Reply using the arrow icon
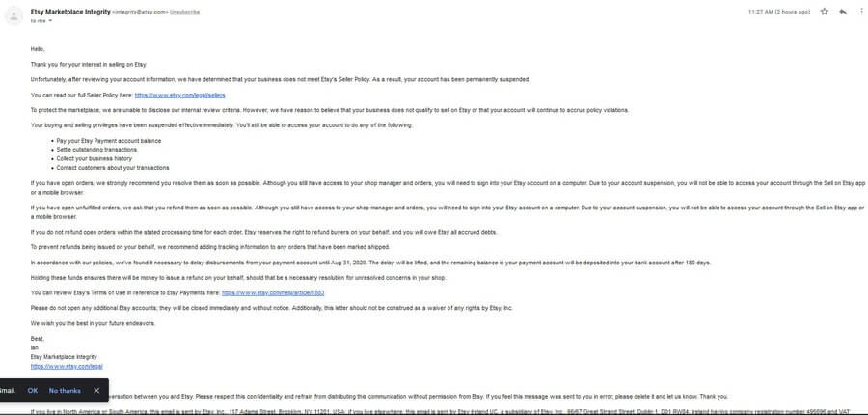 point(843,12)
